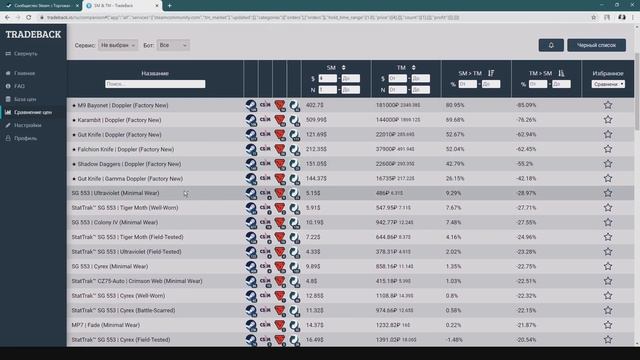The image size is (640, 360).
Task: Open База цен in sidebar
Action: point(21,100)
